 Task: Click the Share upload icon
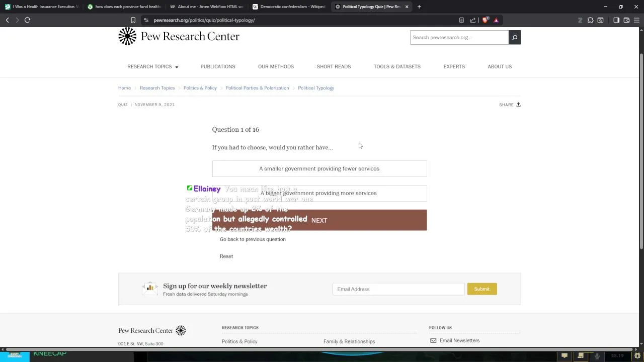518,105
